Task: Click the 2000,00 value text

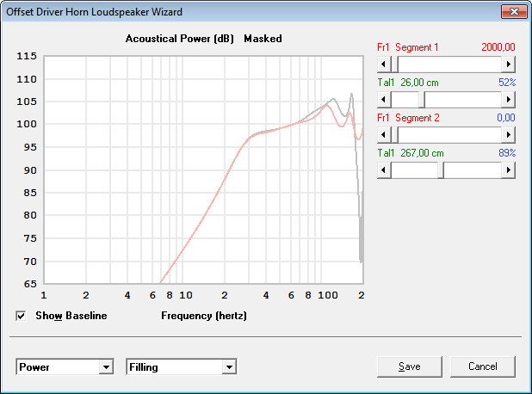Action: point(498,47)
